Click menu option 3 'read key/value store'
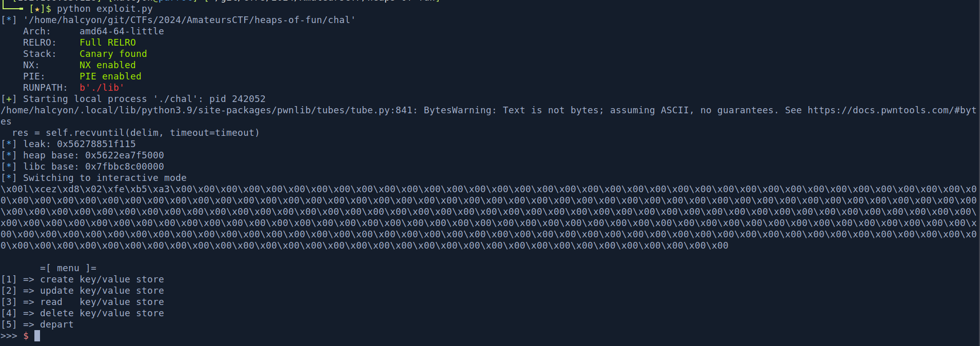The width and height of the screenshot is (980, 346). (102, 302)
